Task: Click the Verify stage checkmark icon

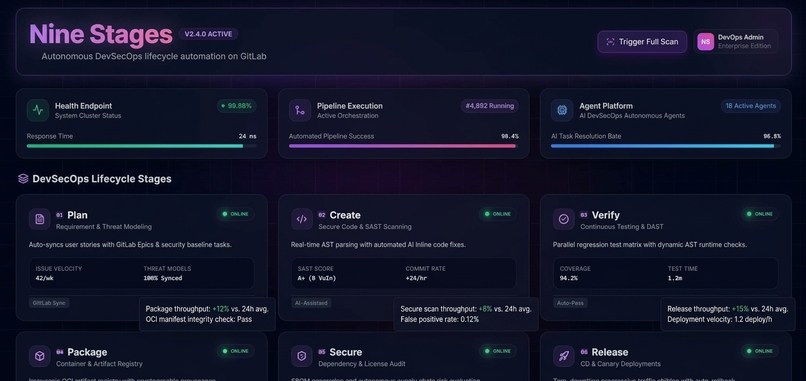Action: (564, 219)
